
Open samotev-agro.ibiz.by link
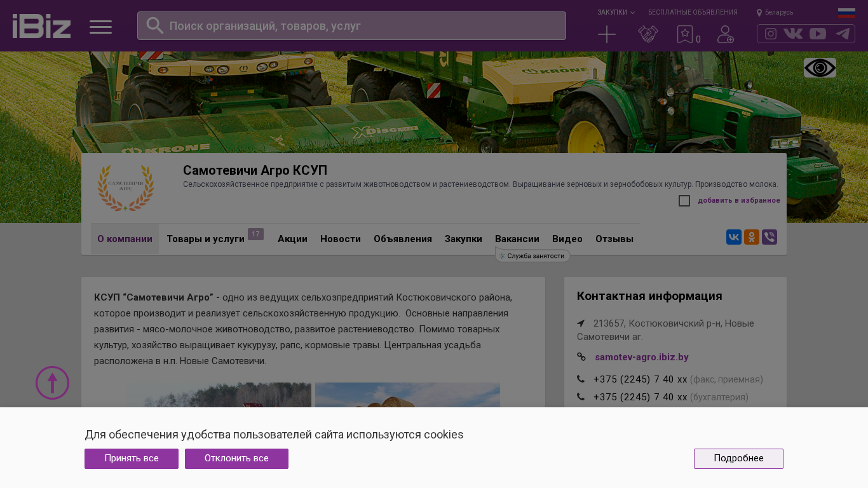[x=641, y=357]
